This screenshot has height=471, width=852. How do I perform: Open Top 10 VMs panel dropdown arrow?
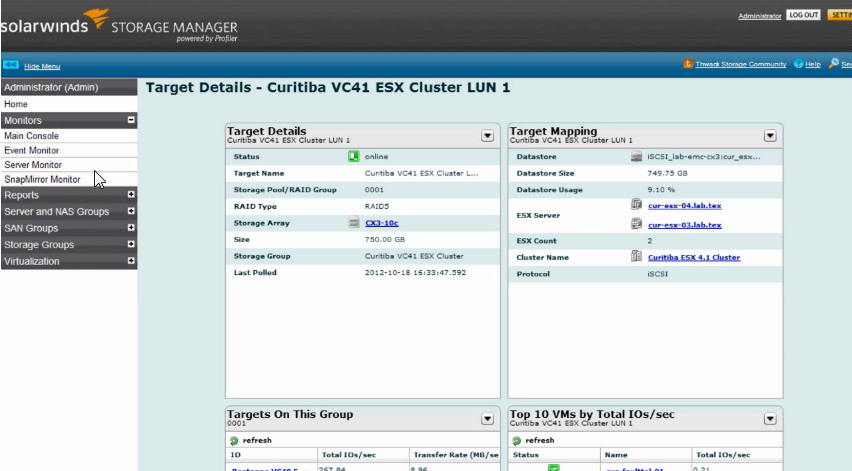pos(770,419)
